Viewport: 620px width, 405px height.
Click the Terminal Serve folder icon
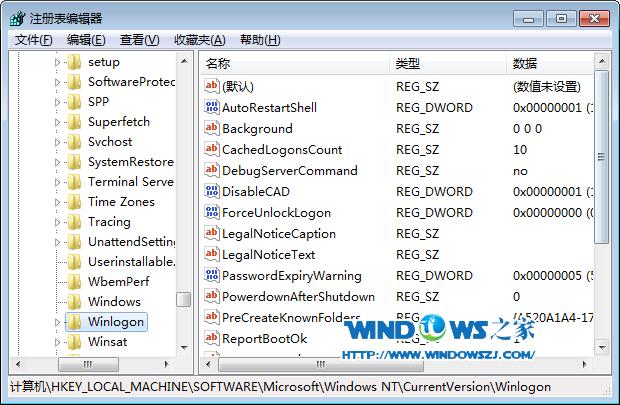point(74,182)
